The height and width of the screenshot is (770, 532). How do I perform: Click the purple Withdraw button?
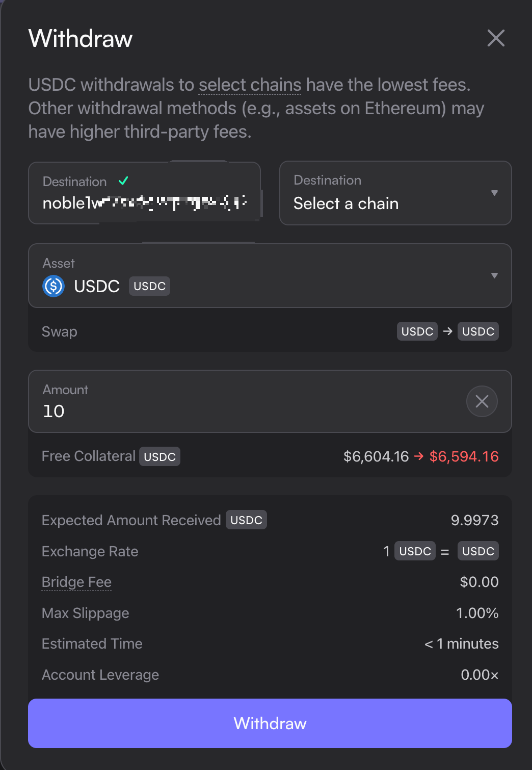pos(270,723)
